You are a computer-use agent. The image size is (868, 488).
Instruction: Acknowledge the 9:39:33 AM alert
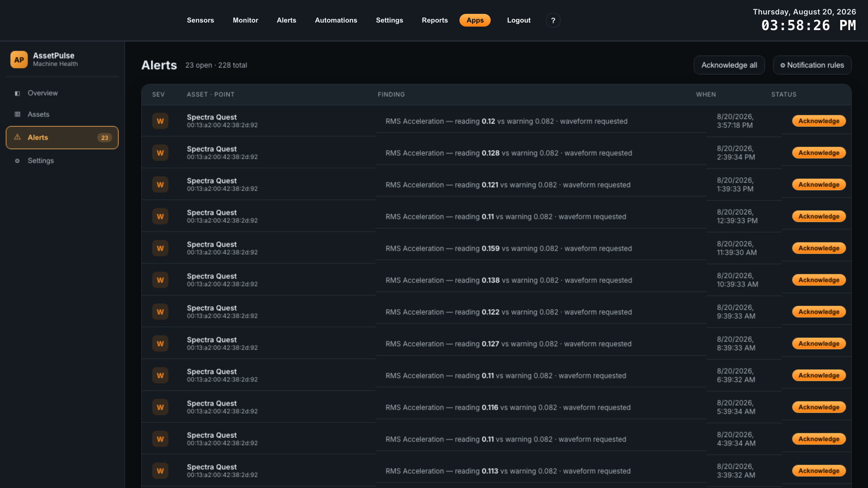[819, 312]
